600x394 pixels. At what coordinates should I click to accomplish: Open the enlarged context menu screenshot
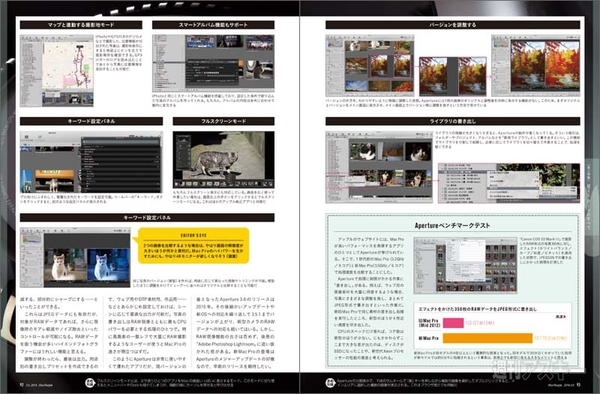[509, 183]
